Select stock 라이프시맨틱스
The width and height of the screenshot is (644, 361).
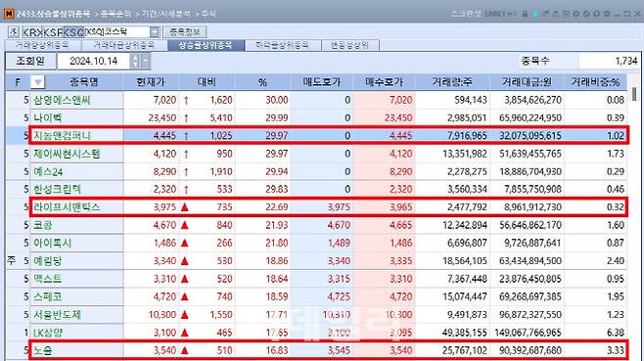tap(67, 207)
